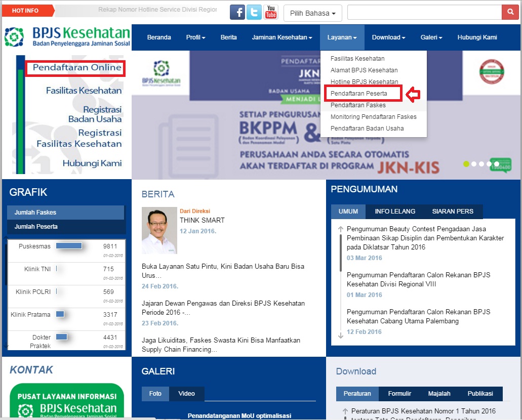
Task: Click the Dari Direksi portrait photo
Action: (x=159, y=230)
